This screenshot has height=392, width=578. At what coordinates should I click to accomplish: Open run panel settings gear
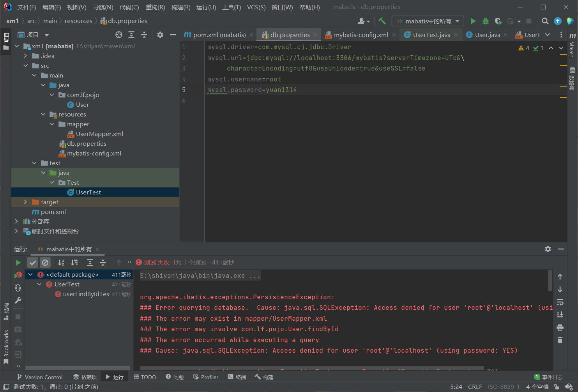[x=548, y=249]
